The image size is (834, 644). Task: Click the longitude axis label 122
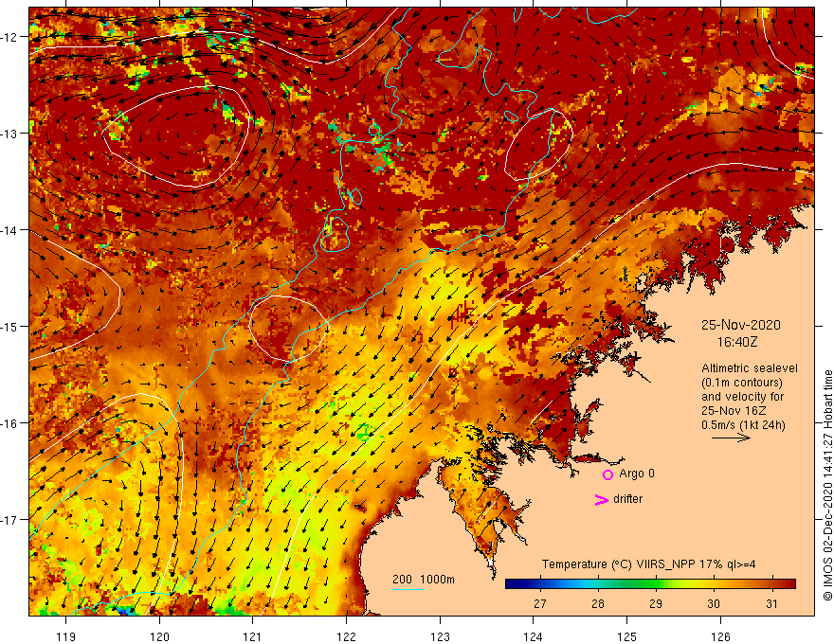(x=346, y=636)
